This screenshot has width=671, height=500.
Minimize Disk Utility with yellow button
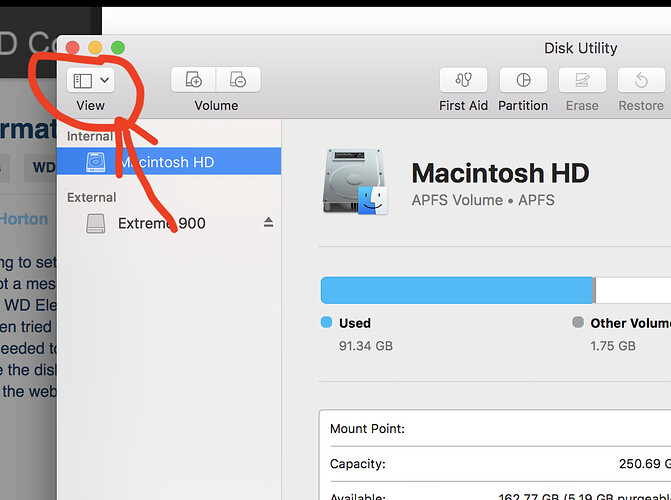coord(95,47)
